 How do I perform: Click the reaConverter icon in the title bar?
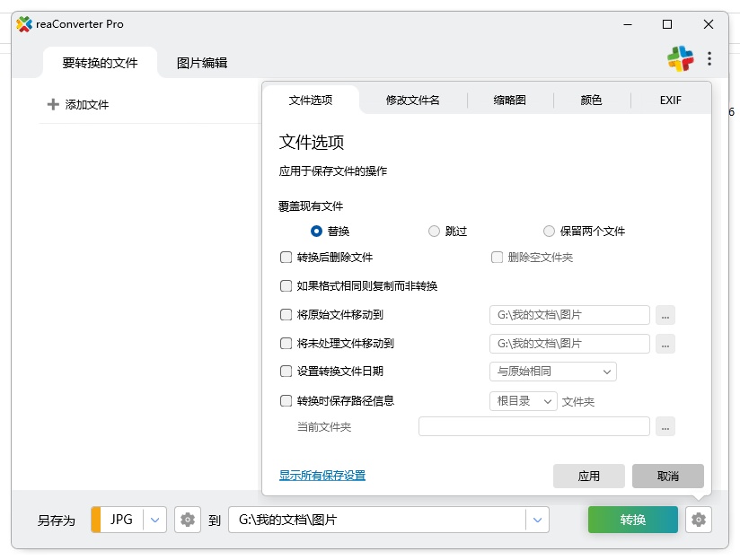[x=24, y=24]
